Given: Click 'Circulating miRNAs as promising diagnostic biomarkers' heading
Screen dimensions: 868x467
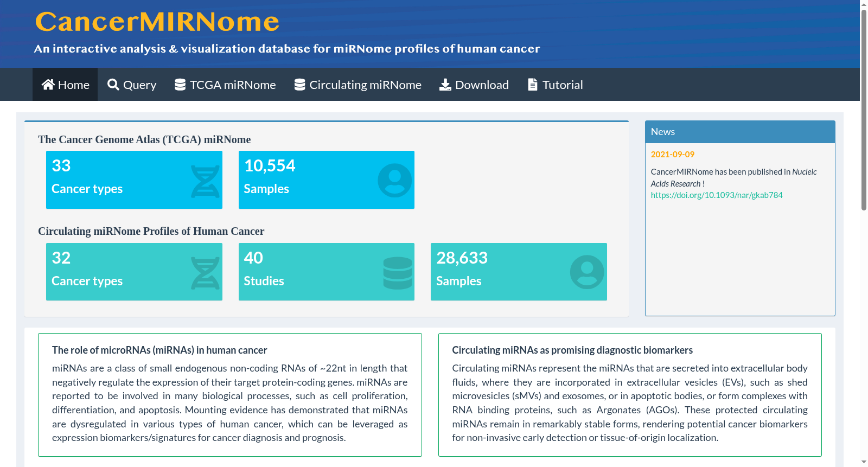Looking at the screenshot, I should (572, 350).
